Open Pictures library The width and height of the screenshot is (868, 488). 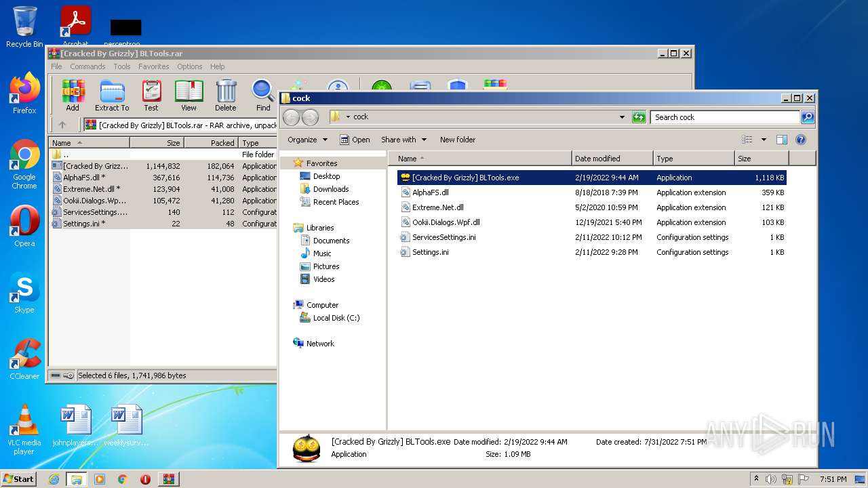(326, 266)
